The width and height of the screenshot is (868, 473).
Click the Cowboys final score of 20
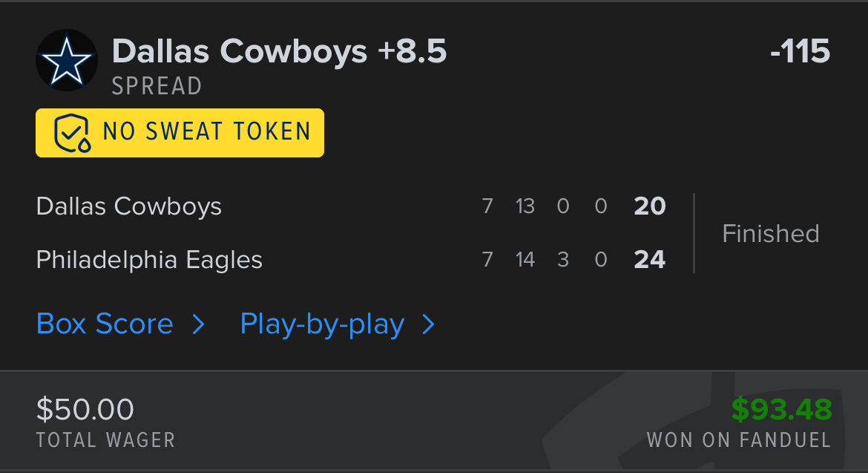[650, 206]
